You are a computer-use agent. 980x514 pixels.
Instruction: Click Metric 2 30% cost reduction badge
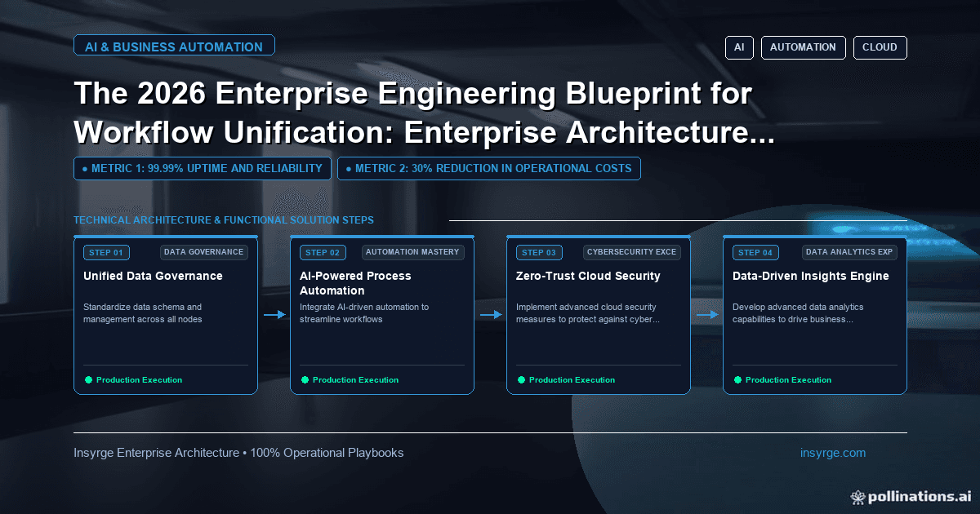(x=489, y=168)
